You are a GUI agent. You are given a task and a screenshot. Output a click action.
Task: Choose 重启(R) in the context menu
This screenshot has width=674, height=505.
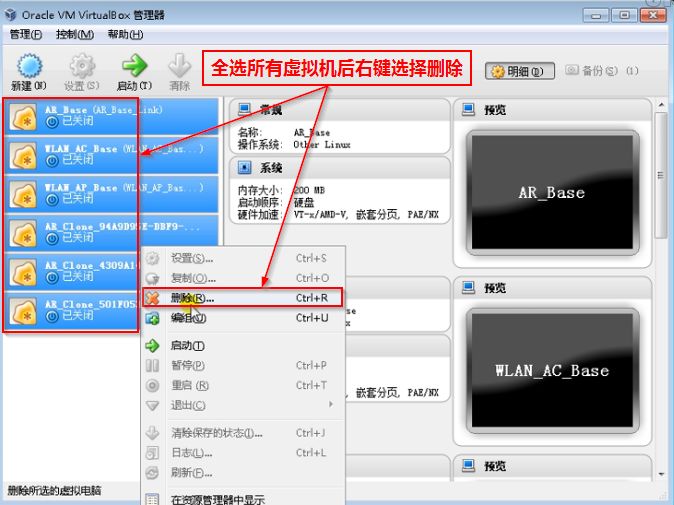coord(243,385)
